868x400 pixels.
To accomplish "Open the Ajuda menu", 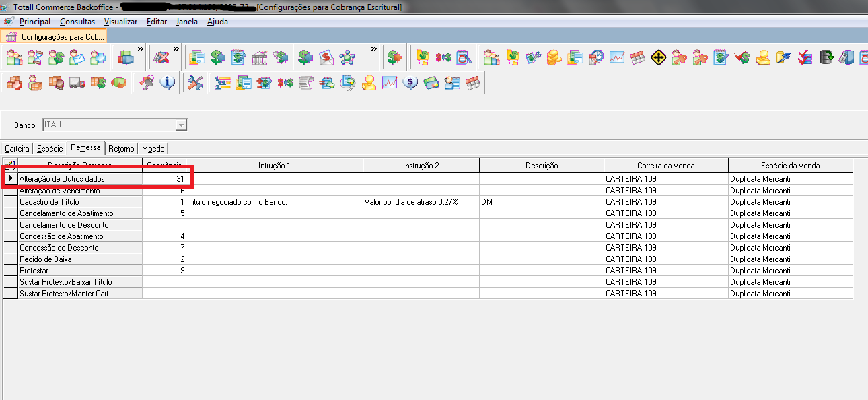I will 217,22.
